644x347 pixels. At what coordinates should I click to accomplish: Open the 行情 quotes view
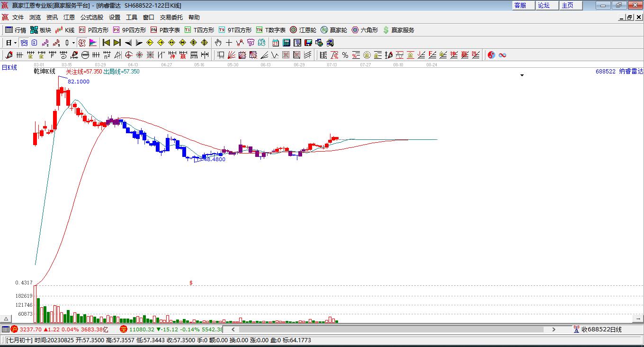16,30
